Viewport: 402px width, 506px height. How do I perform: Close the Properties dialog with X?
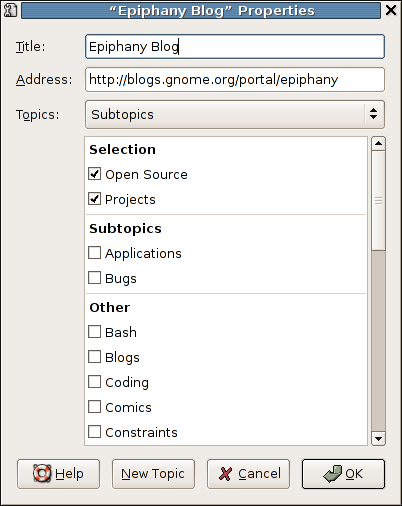tap(391, 10)
